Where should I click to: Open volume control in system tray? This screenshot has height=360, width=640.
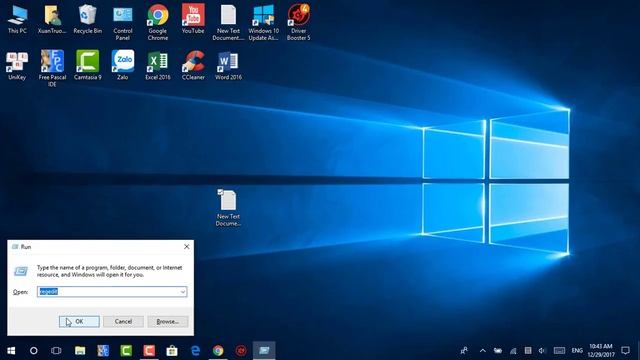[x=542, y=351]
